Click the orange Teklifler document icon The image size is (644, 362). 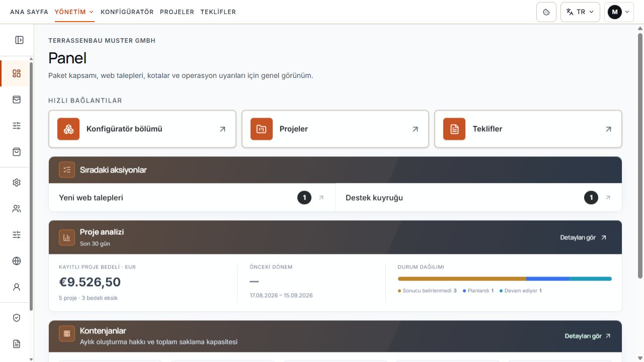[454, 129]
